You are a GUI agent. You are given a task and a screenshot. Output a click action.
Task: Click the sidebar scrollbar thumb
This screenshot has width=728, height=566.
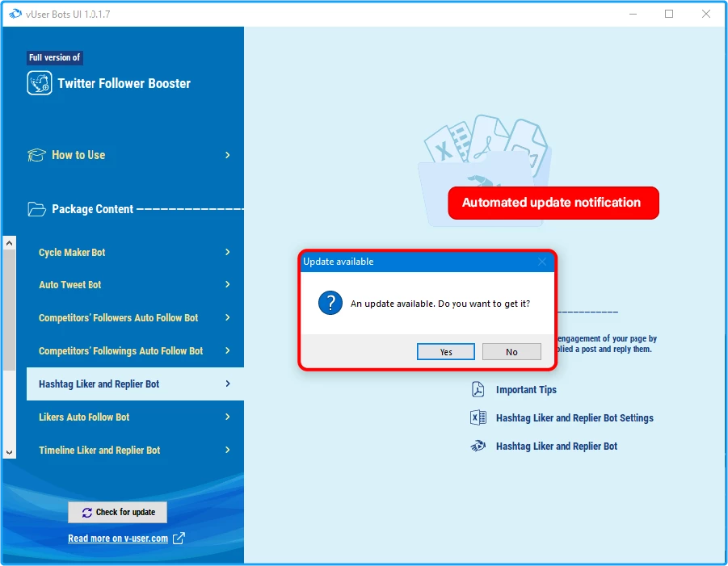pos(9,310)
